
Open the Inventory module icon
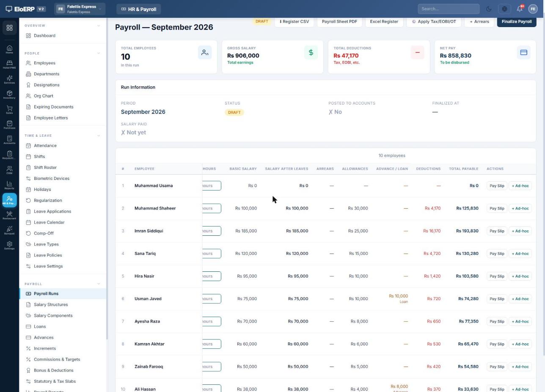point(9,95)
